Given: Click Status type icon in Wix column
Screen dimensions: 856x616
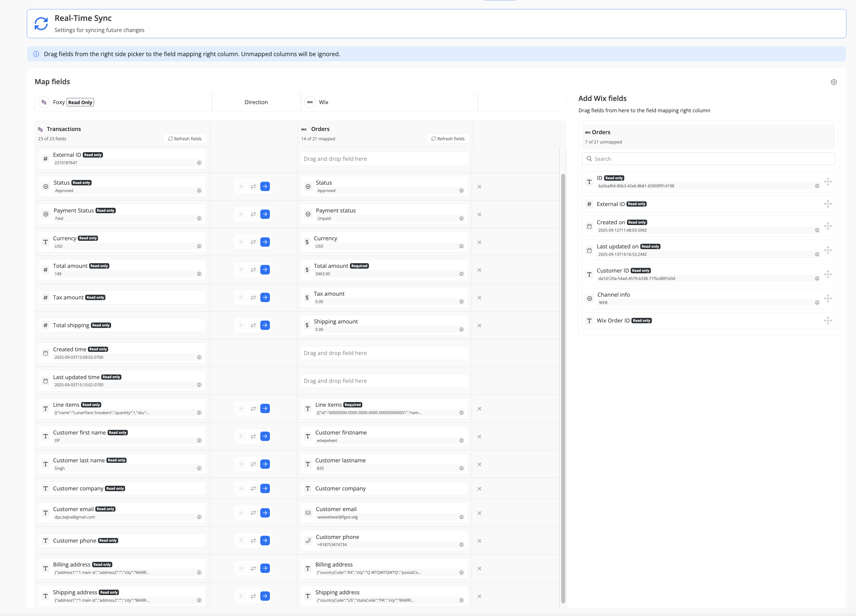Looking at the screenshot, I should (308, 187).
